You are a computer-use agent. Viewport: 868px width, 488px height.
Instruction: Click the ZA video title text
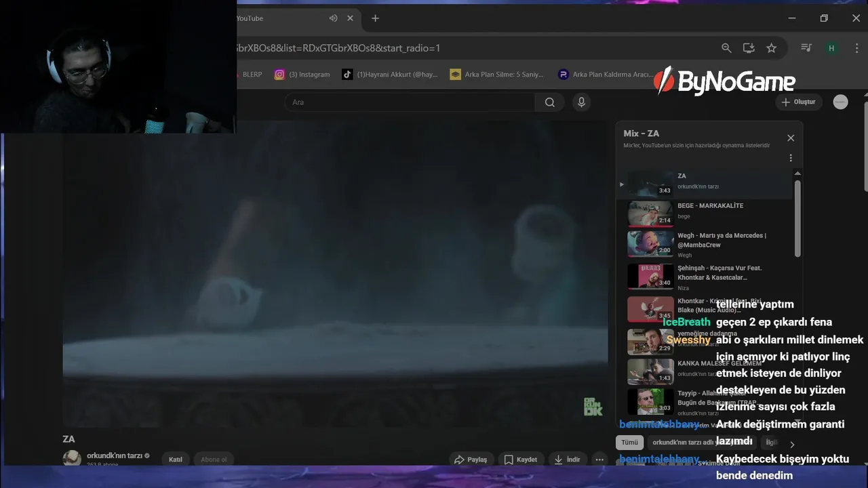pyautogui.click(x=68, y=439)
